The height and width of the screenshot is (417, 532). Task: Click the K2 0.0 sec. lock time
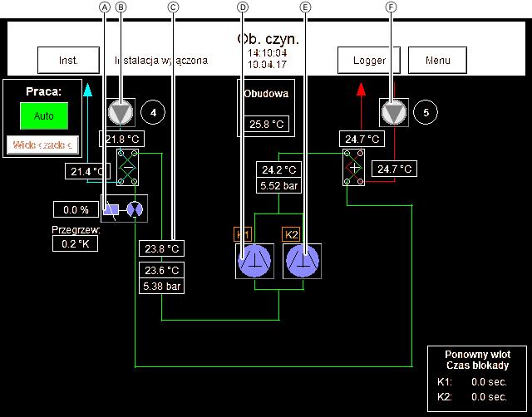click(489, 397)
